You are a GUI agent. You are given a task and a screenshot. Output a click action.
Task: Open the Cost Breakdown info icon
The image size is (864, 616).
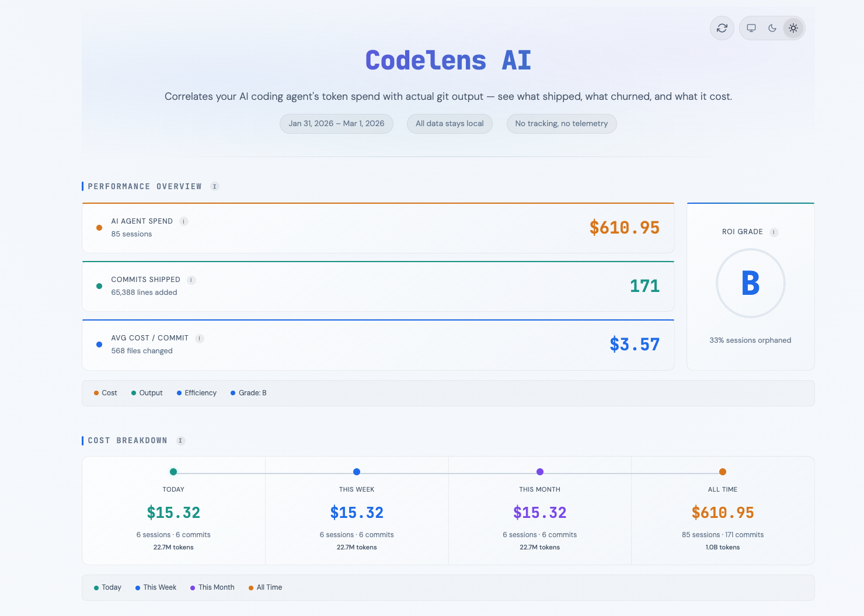pos(180,440)
